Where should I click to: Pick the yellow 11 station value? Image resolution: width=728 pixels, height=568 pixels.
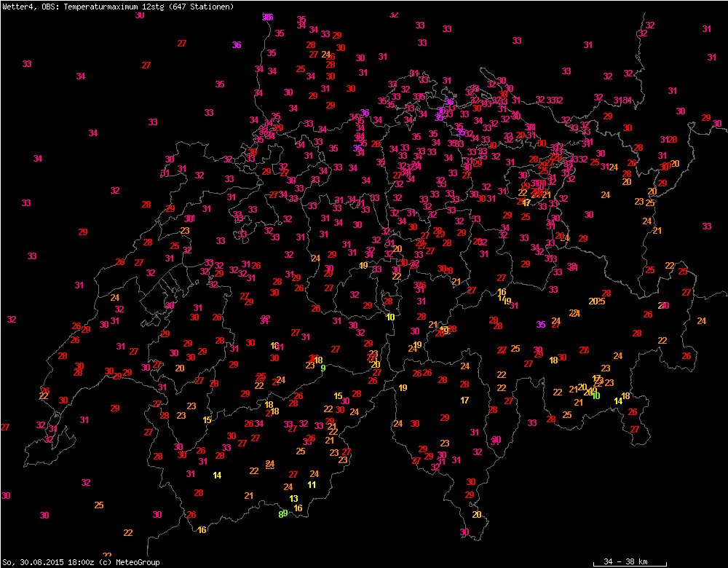[312, 485]
